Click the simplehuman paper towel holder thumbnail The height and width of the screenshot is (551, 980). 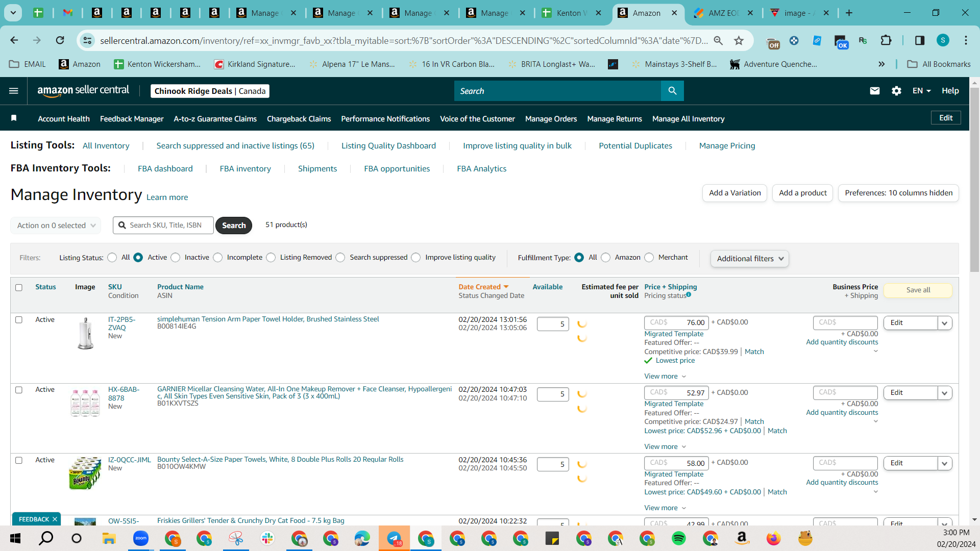85,333
